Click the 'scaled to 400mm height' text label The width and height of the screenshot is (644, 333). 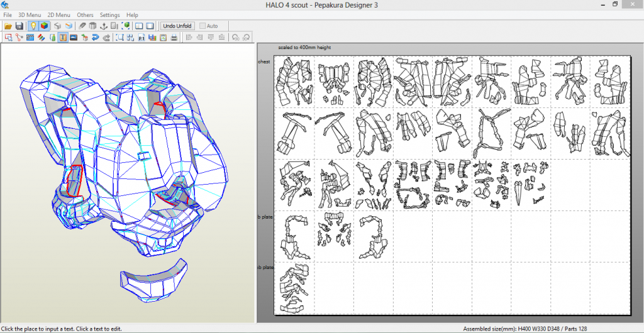click(x=304, y=47)
